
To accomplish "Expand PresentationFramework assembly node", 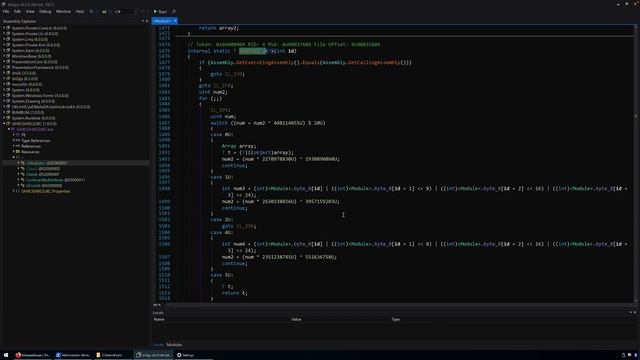I will pos(4,67).
